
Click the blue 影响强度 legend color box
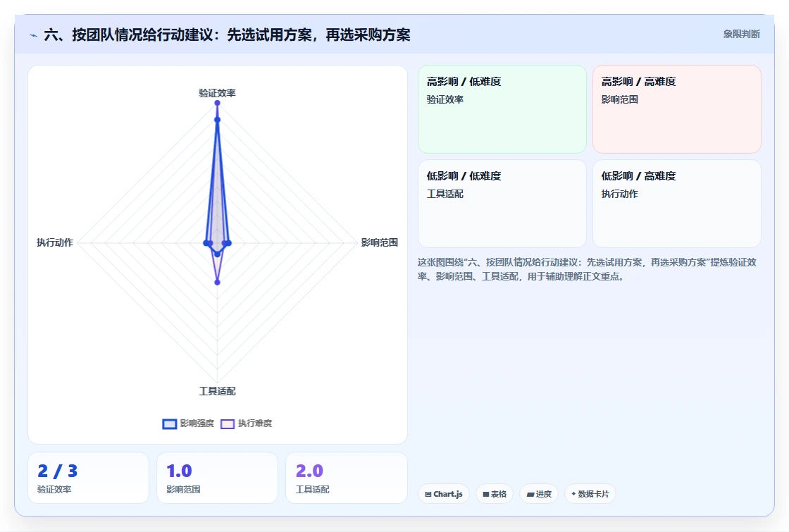[x=170, y=423]
